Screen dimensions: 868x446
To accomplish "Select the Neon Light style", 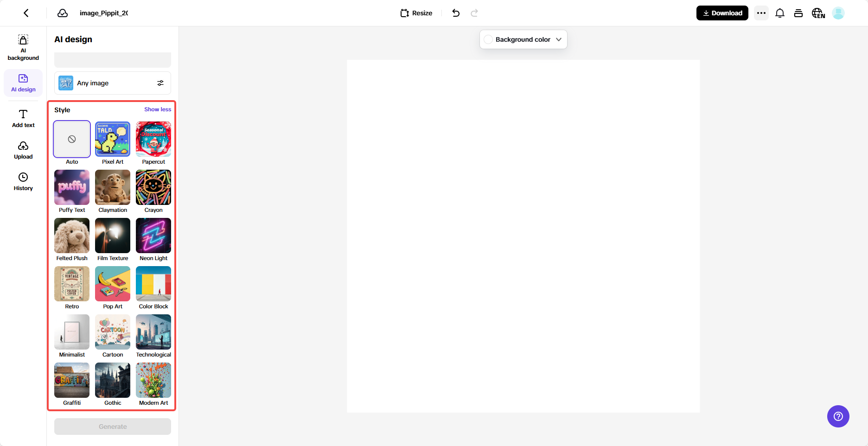I will (153, 236).
